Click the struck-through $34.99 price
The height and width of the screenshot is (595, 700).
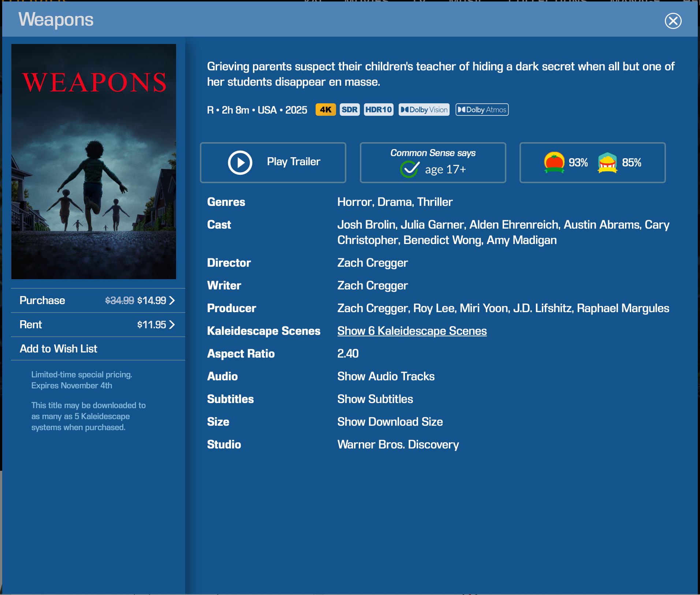click(x=119, y=300)
